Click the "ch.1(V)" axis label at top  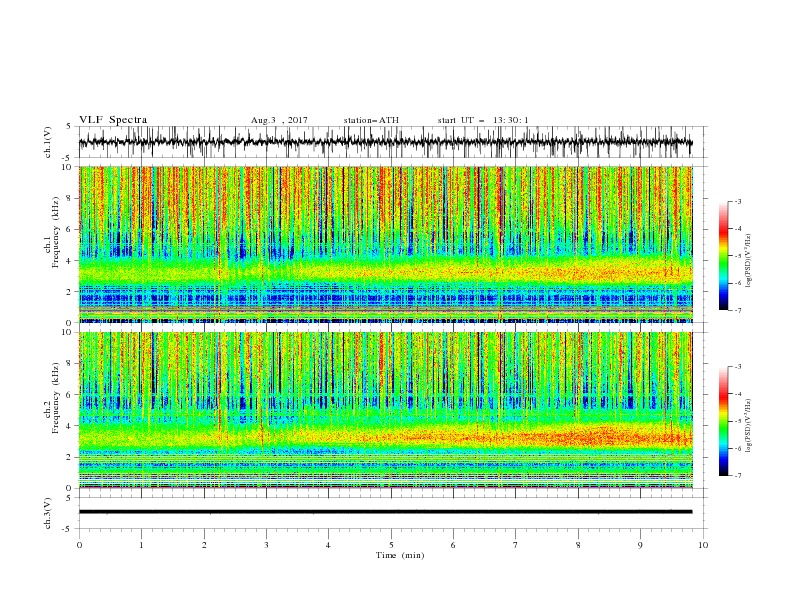click(48, 142)
